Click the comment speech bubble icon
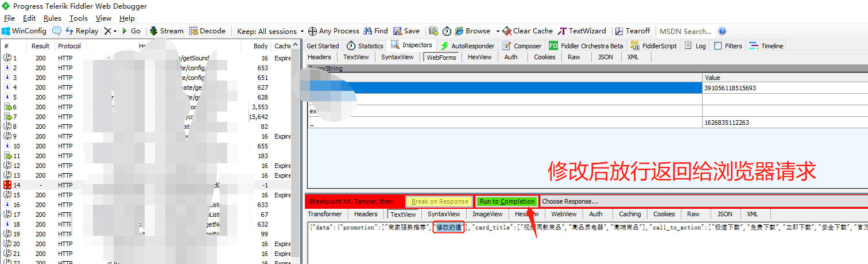 click(x=57, y=31)
